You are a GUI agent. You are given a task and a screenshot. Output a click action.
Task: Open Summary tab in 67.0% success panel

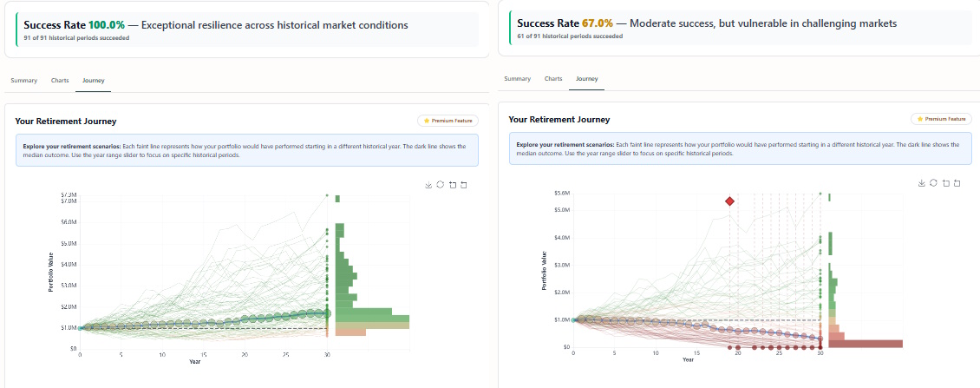pos(518,78)
